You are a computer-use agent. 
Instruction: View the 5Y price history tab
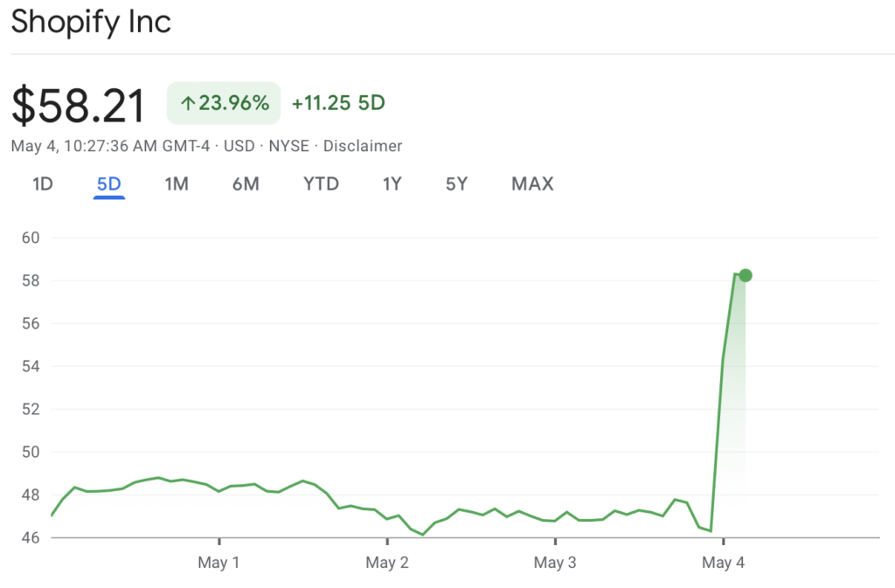(456, 183)
